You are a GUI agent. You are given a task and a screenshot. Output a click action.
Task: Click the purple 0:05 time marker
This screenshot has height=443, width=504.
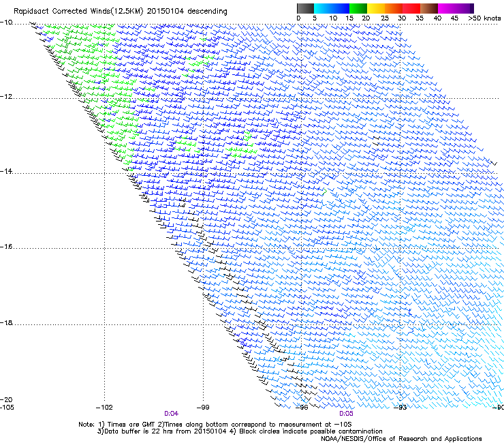click(346, 414)
